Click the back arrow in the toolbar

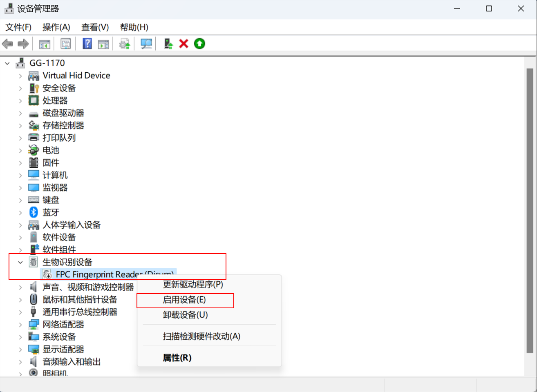tap(8, 44)
